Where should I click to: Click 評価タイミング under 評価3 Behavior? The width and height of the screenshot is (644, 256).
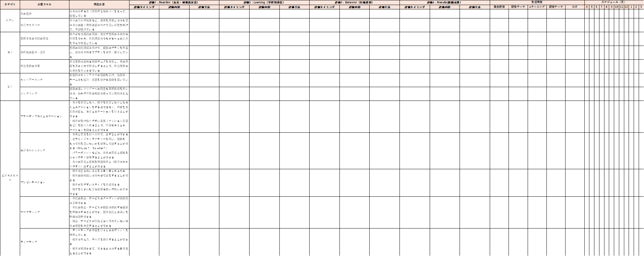point(325,7)
